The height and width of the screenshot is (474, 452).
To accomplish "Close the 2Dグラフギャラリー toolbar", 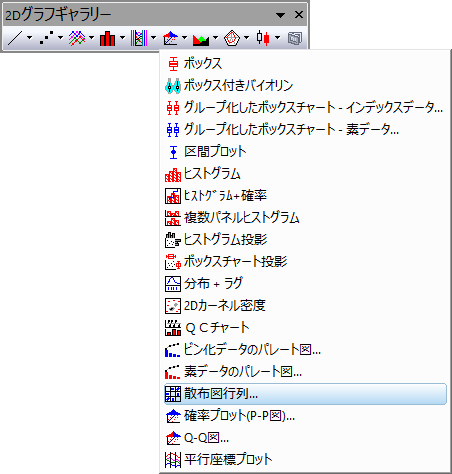I will (x=299, y=15).
